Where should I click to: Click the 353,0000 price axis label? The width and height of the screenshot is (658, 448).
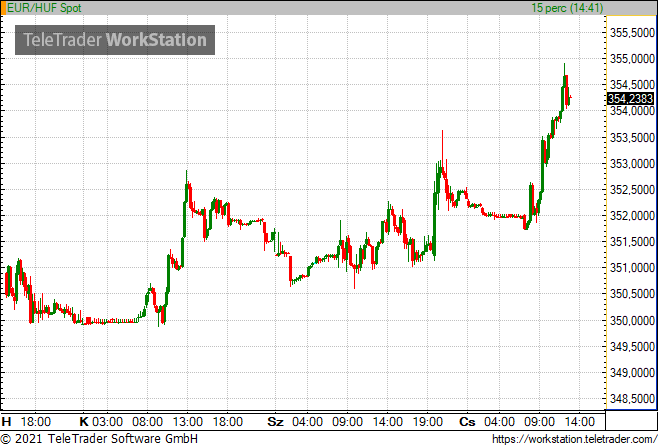point(632,164)
